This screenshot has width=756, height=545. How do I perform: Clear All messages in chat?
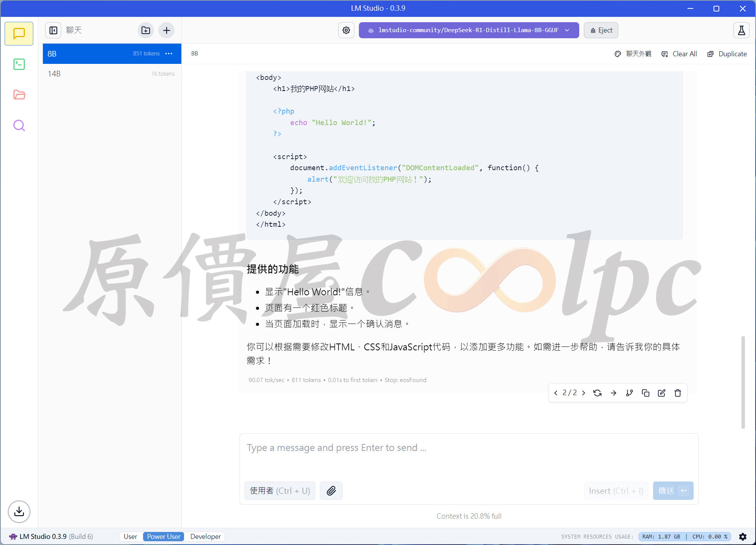[679, 54]
